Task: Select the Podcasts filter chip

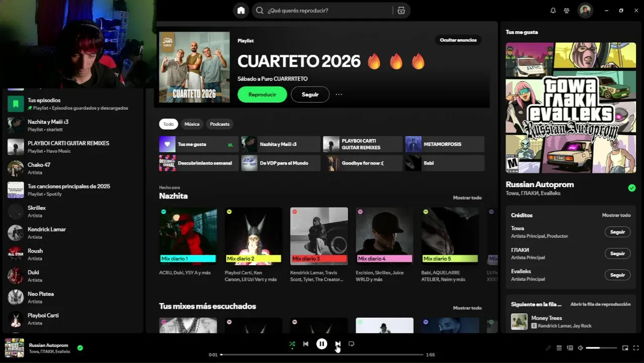Action: coord(220,124)
